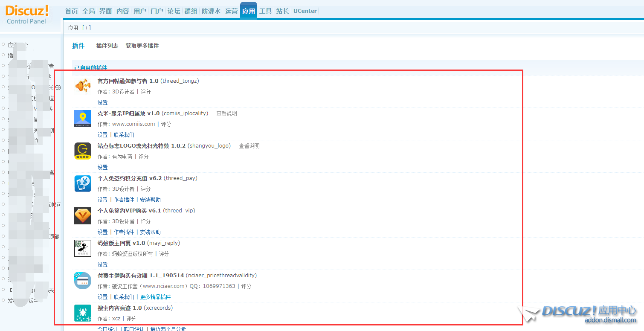Open 设置 for 付费主题购买有效期 plugin
Viewport: 644px width, 331px height.
[x=102, y=297]
